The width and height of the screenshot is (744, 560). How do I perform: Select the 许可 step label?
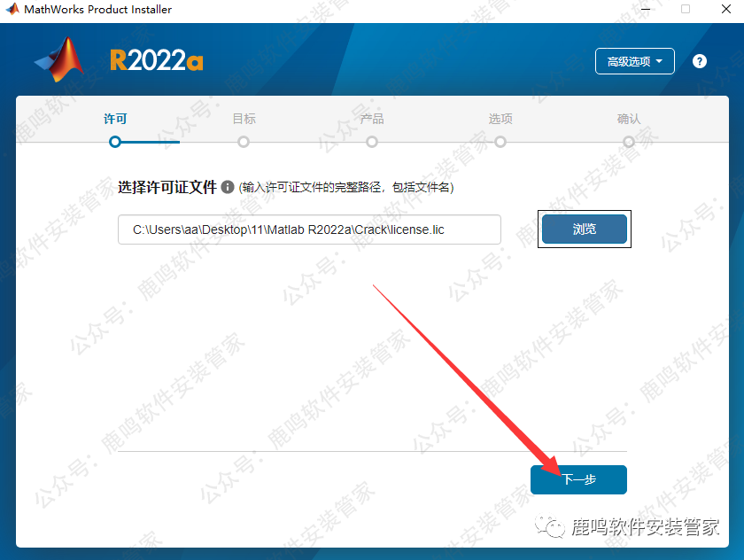coord(115,119)
